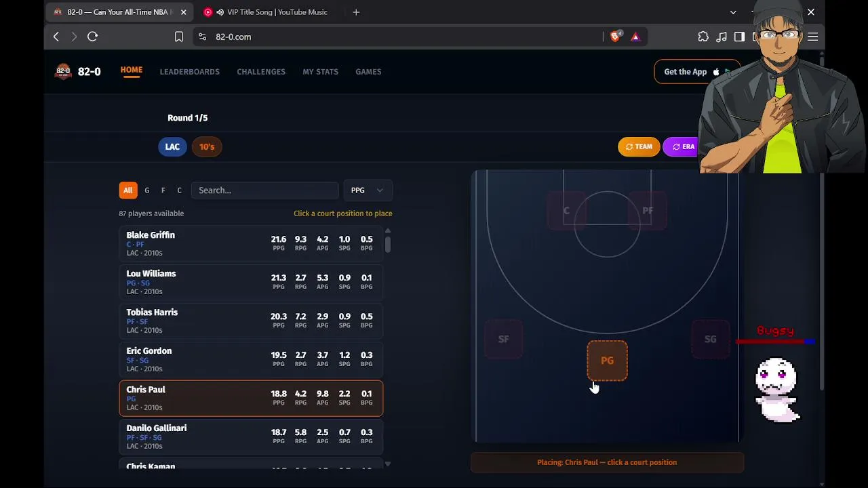Open a new browser tab
This screenshot has height=488, width=868.
356,12
